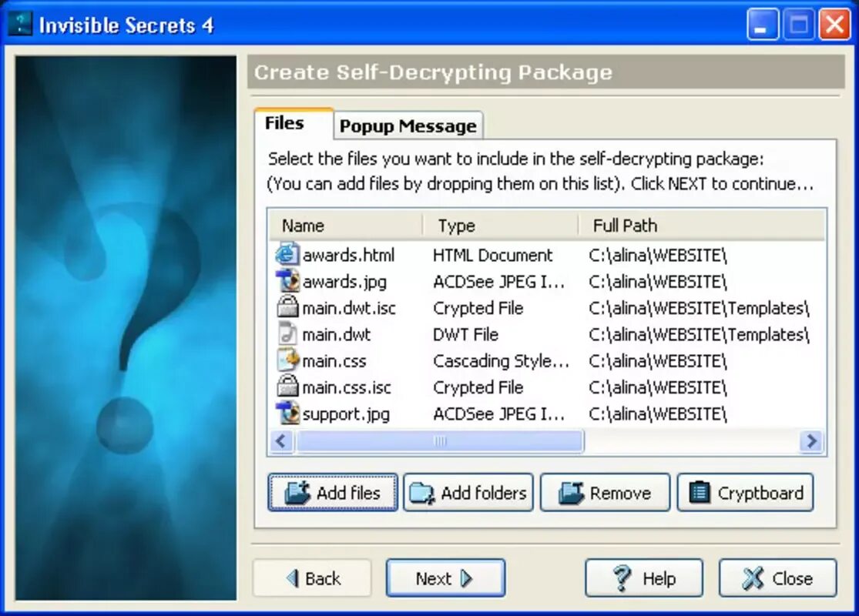
Task: Click the main.css stylesheet icon
Action: click(x=287, y=361)
